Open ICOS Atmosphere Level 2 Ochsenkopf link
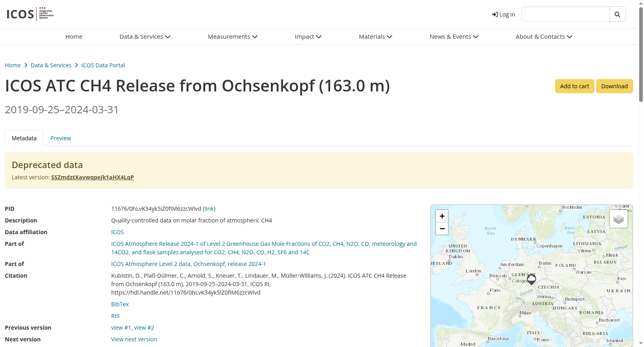The height and width of the screenshot is (347, 644). tap(188, 264)
